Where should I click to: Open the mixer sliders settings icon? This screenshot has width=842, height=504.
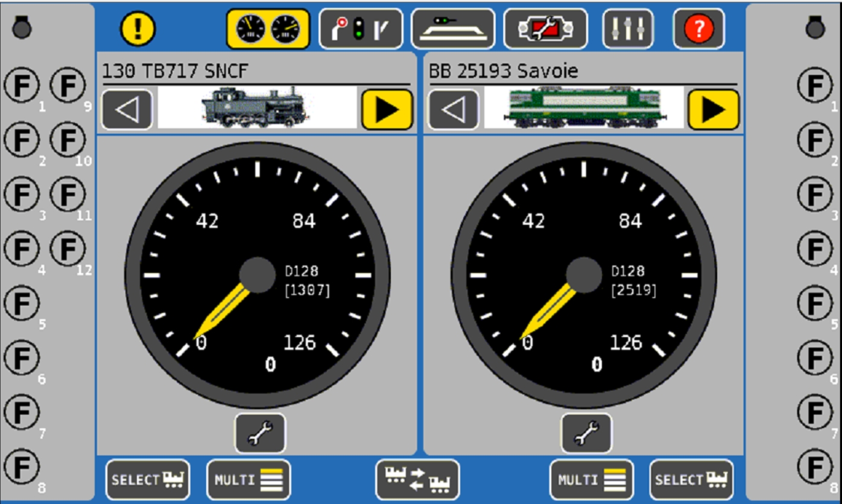(628, 28)
